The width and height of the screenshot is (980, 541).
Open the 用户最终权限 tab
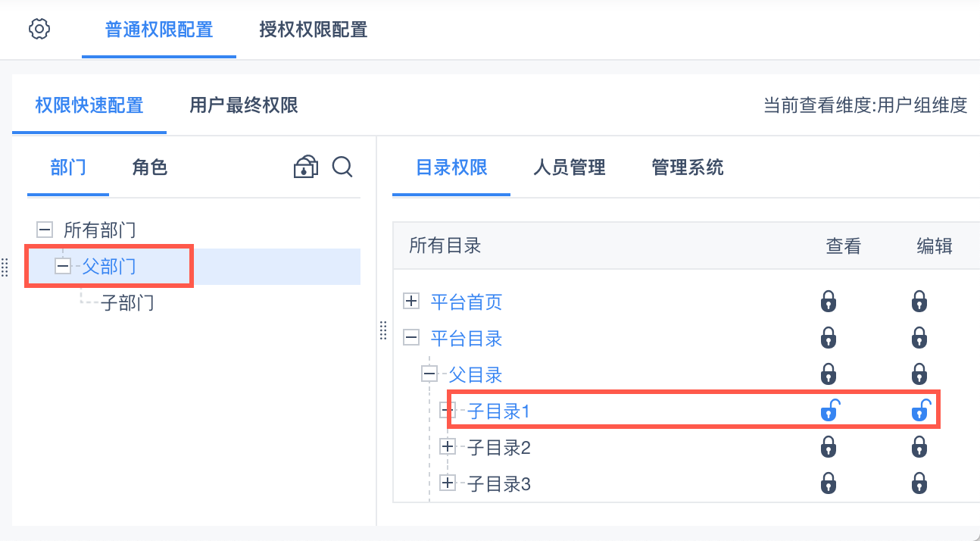(x=243, y=105)
